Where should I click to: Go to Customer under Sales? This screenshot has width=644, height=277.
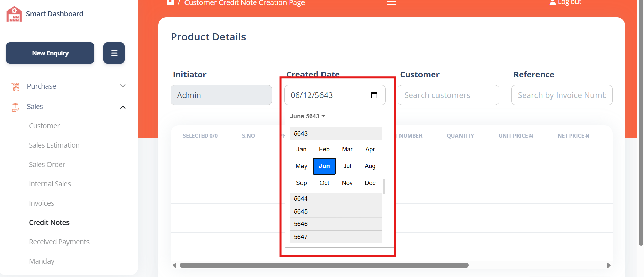point(44,126)
